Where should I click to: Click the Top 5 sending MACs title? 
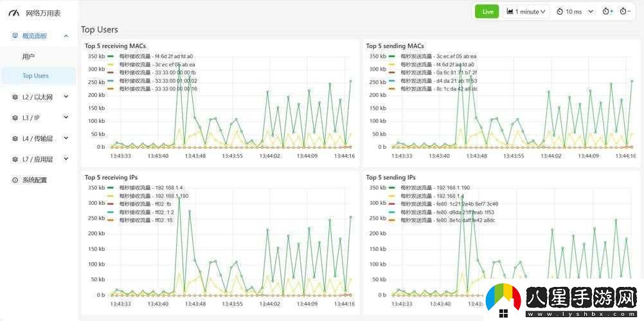click(395, 46)
